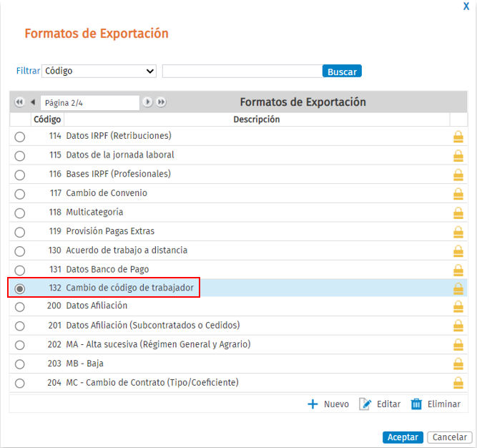The image size is (477, 448).
Task: Click the trash can delete icon
Action: click(416, 404)
